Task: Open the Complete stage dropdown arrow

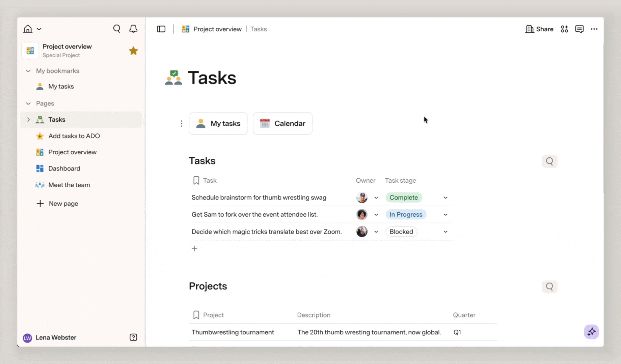Action: coord(446,198)
